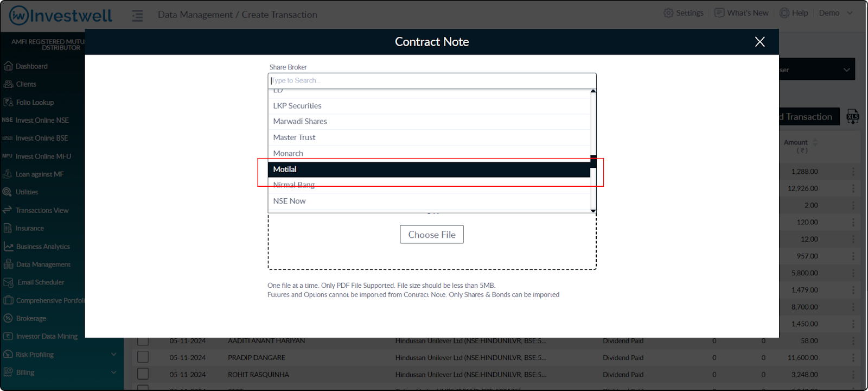This screenshot has height=391, width=868.
Task: Tick checkbox for AADITI ANANT HARIYAN row
Action: (143, 340)
